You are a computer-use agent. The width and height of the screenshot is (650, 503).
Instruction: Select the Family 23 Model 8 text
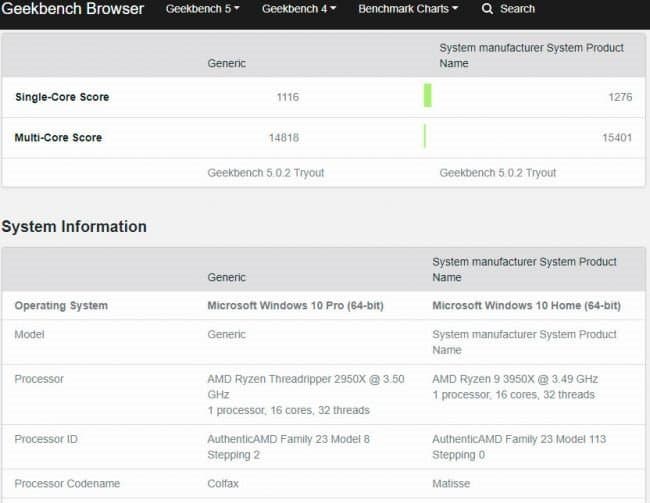pyautogui.click(x=289, y=447)
